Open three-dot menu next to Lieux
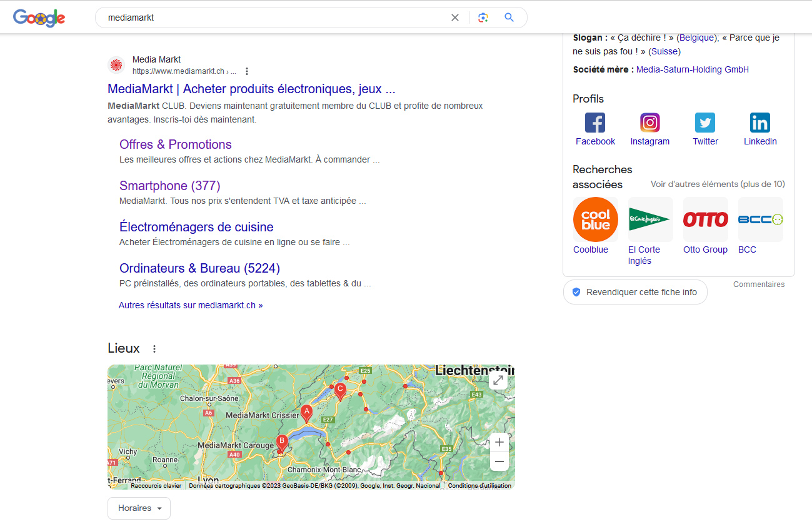Image resolution: width=812 pixels, height=529 pixels. click(154, 349)
